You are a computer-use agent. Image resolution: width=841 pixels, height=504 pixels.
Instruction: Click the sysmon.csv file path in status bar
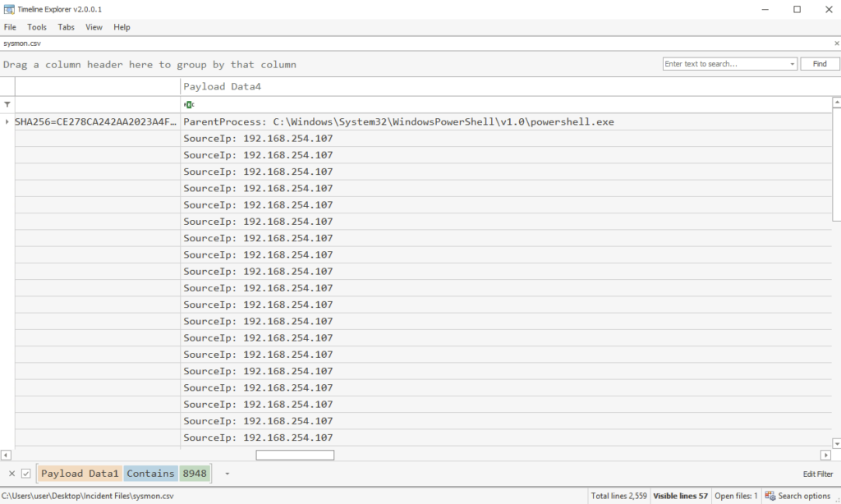click(88, 496)
